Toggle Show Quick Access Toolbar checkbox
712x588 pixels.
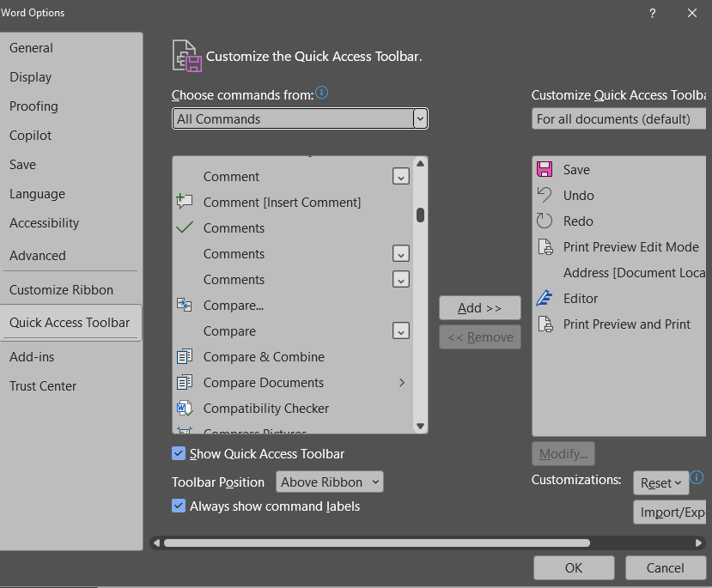pyautogui.click(x=179, y=453)
